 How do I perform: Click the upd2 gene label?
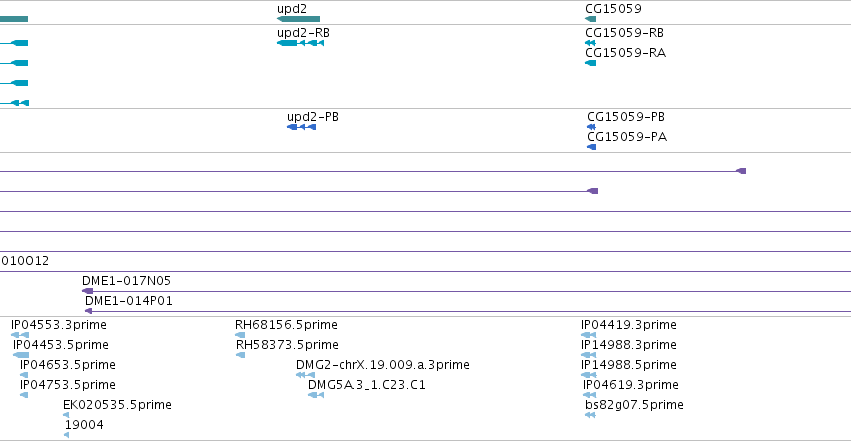coord(292,9)
